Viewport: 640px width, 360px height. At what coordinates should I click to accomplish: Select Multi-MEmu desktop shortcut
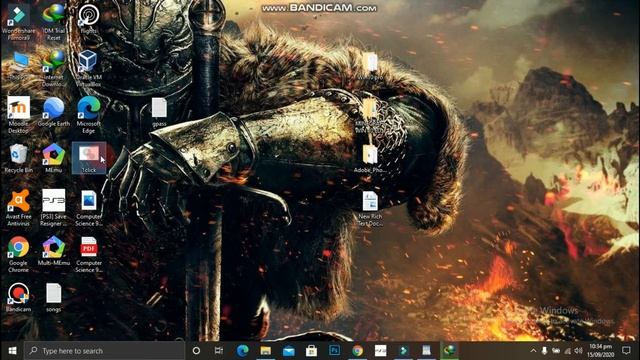53,251
